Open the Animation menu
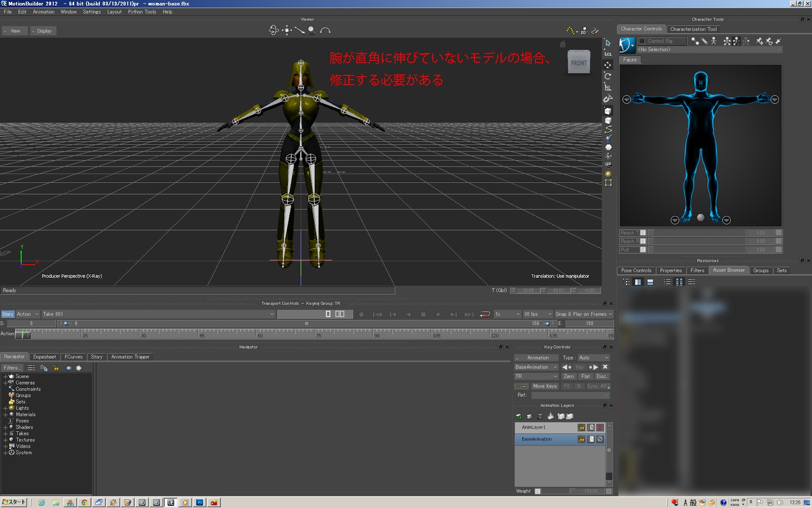Viewport: 812px width, 508px height. click(x=44, y=12)
